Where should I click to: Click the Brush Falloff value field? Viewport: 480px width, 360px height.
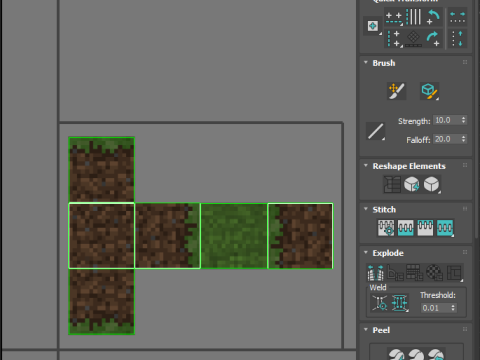point(447,139)
